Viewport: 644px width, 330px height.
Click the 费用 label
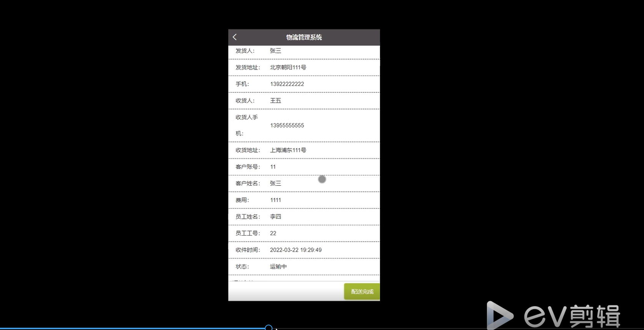242,200
